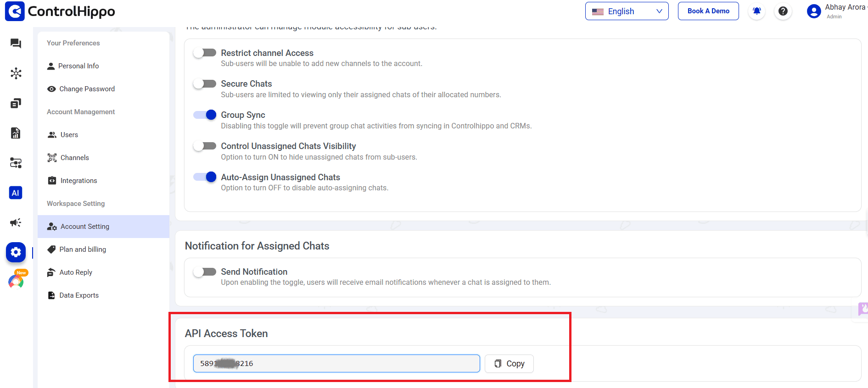Enable Send Notification toggle
Screen dimensions: 868x388
[205, 272]
